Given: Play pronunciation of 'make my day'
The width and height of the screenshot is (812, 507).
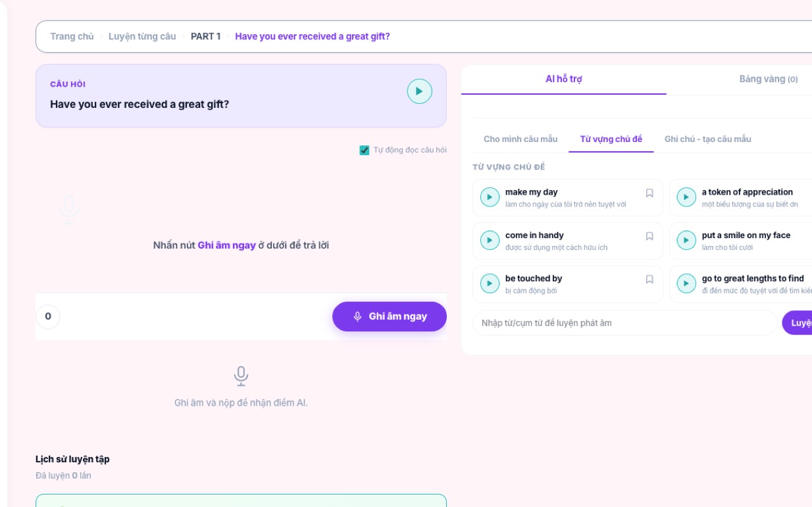Looking at the screenshot, I should pos(490,197).
